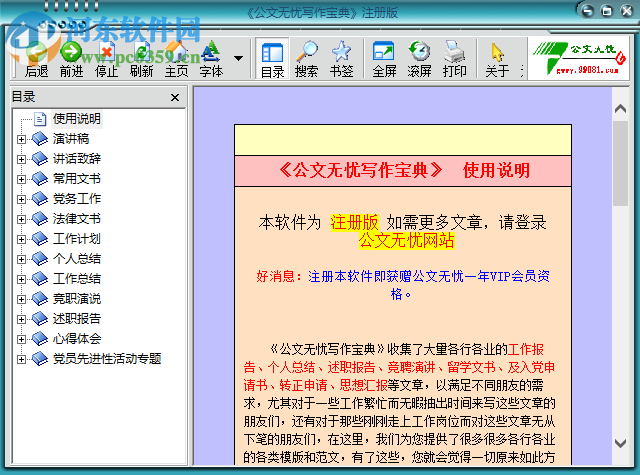The width and height of the screenshot is (640, 475).
Task: Expand the 心得体会 tree node
Action: (21, 339)
